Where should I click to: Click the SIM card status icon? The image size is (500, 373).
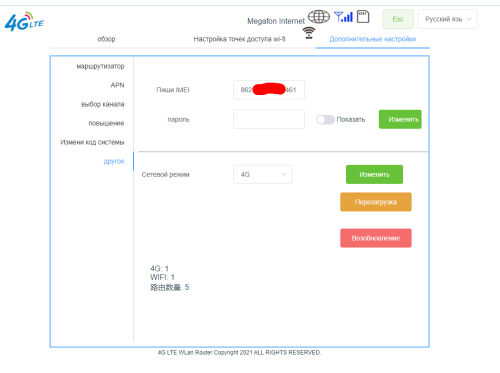coord(363,16)
